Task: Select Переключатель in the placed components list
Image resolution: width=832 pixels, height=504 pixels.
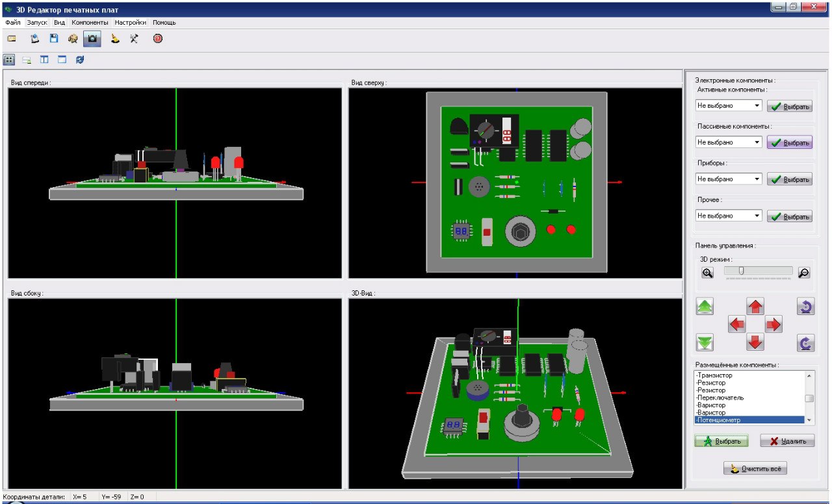Action: (x=749, y=397)
